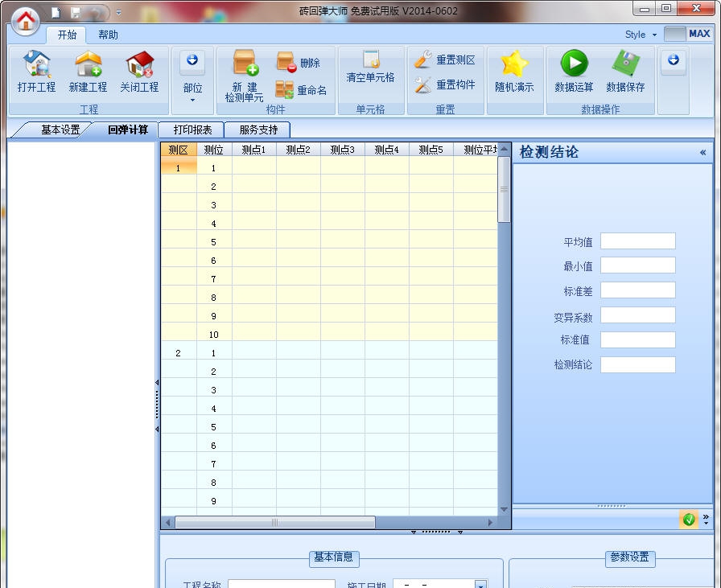This screenshot has height=588, width=721.
Task: Open the 服务支持 tab
Action: (x=258, y=130)
